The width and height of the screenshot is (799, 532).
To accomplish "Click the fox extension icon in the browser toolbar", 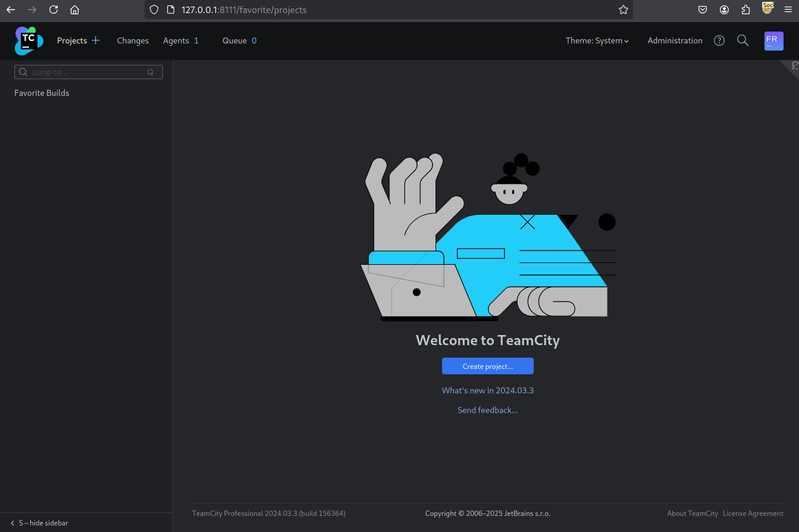I will click(767, 9).
